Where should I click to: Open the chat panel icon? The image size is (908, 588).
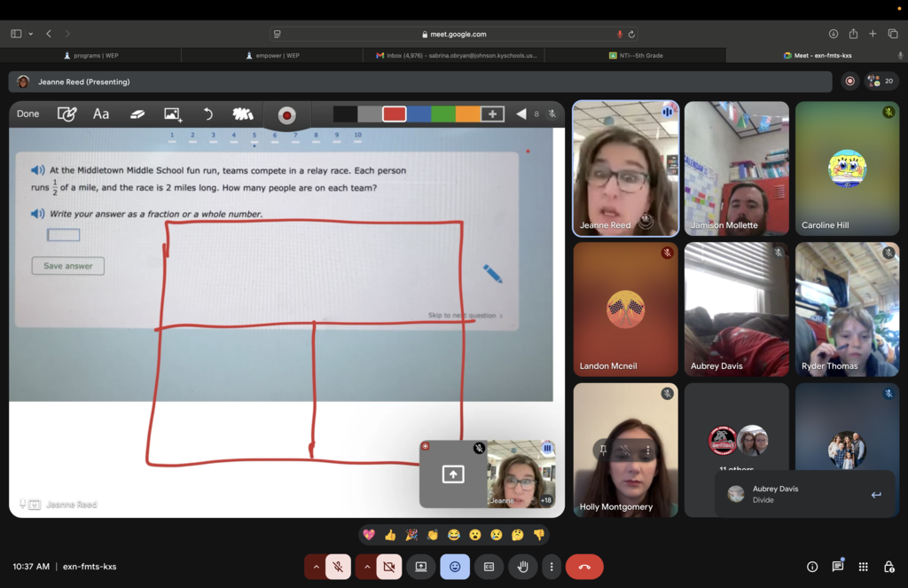click(x=837, y=567)
